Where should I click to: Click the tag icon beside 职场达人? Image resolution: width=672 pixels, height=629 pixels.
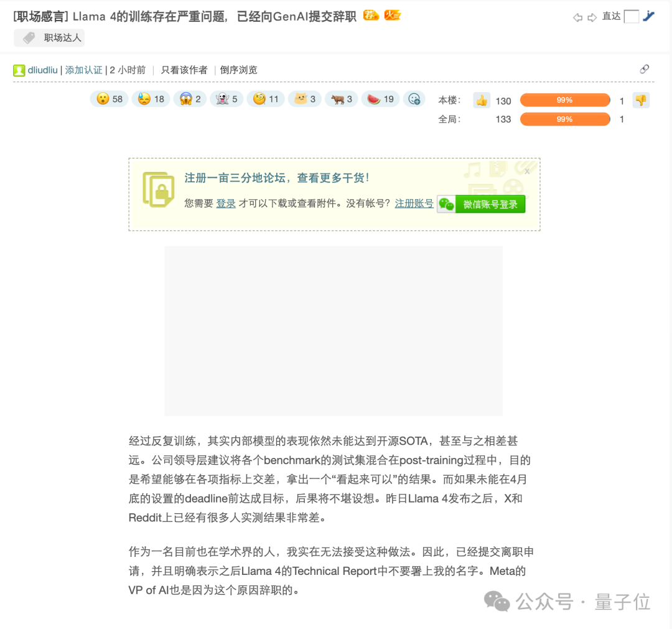(x=29, y=38)
